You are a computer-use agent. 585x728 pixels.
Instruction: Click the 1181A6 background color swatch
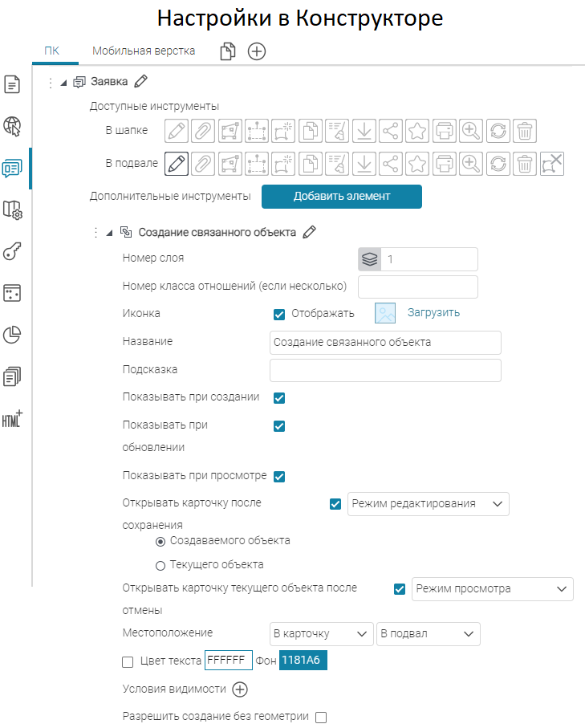point(303,661)
